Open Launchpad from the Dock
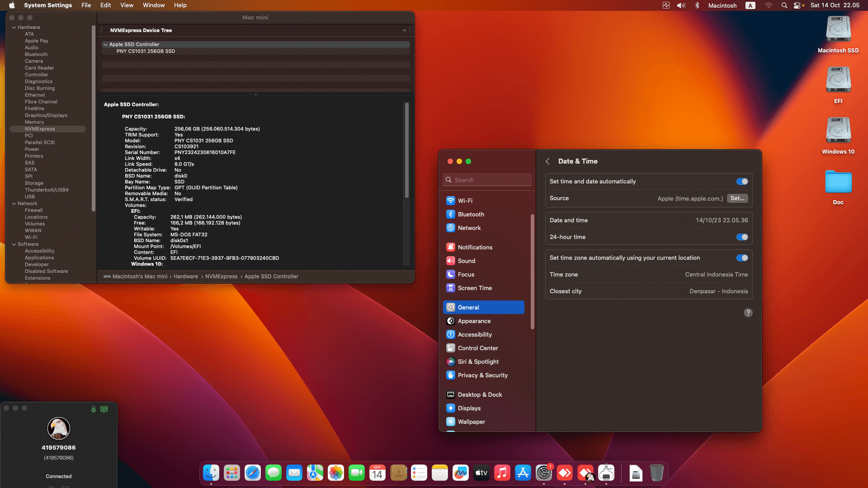 tap(231, 473)
